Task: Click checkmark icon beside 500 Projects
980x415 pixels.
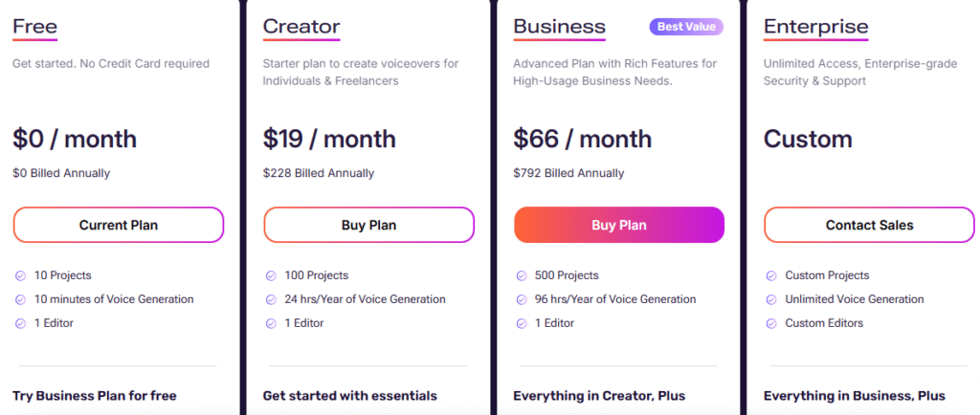Action: point(522,275)
